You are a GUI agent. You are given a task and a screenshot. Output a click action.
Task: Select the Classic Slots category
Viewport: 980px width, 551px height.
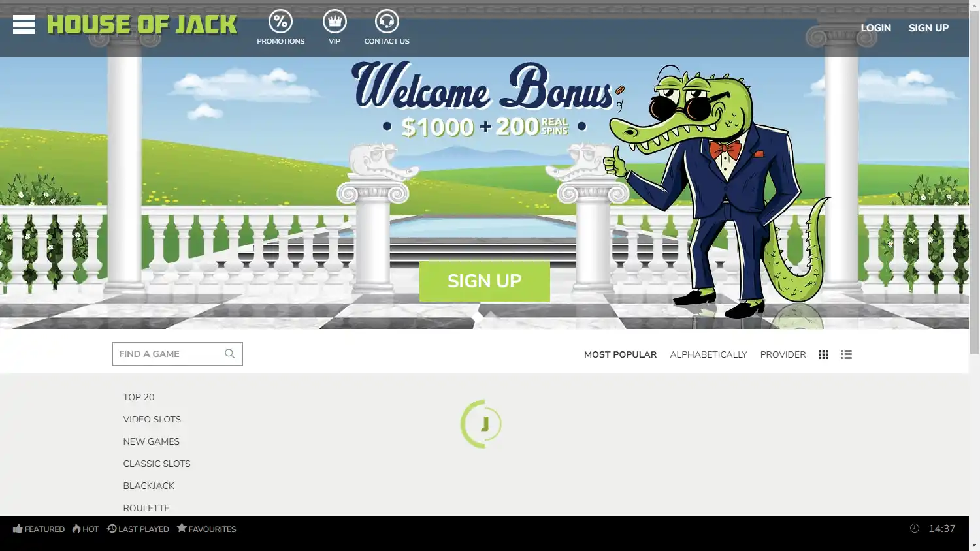pyautogui.click(x=157, y=464)
